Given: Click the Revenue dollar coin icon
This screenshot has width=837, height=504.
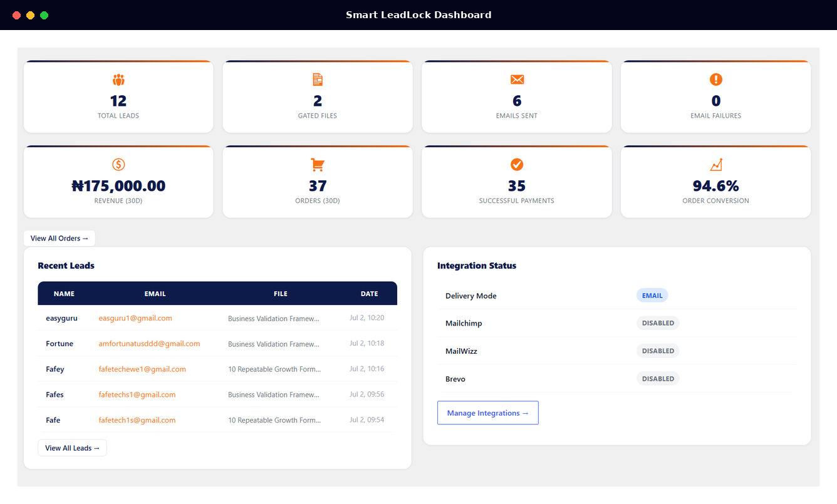Looking at the screenshot, I should pyautogui.click(x=118, y=165).
